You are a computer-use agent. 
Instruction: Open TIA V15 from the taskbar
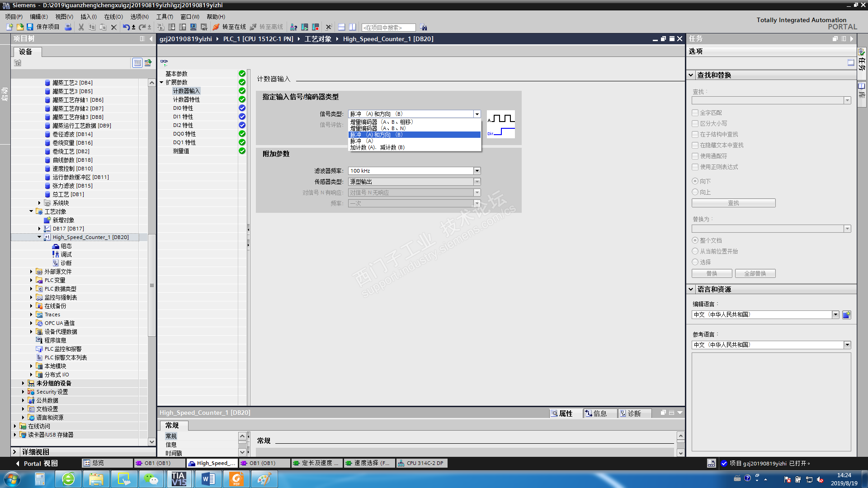pos(179,479)
